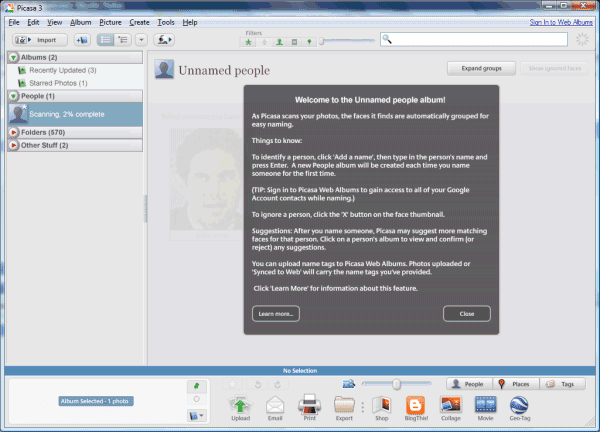Open the Album menu
The image size is (600, 432).
click(80, 22)
